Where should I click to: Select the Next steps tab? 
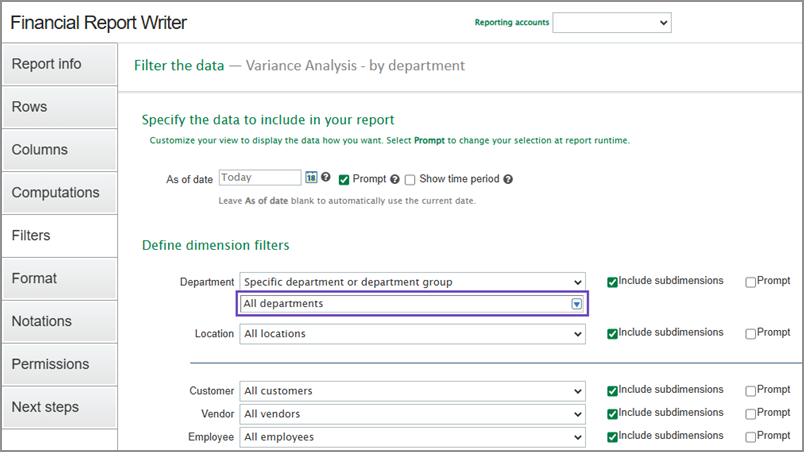coord(59,407)
